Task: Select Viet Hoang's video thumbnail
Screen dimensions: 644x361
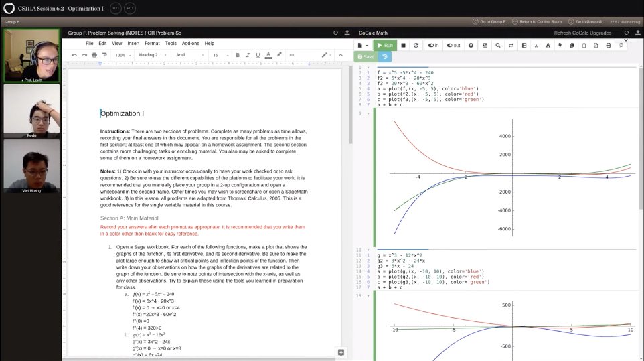Action: click(31, 166)
